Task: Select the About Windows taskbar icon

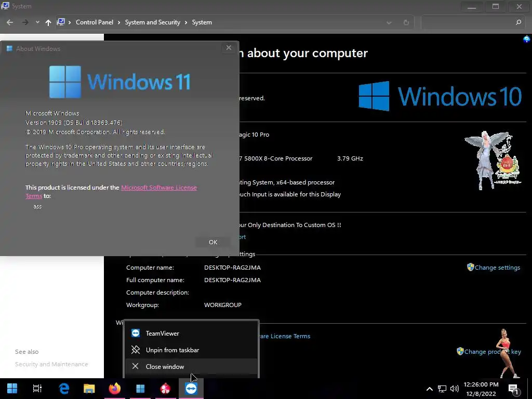Action: tap(140, 389)
